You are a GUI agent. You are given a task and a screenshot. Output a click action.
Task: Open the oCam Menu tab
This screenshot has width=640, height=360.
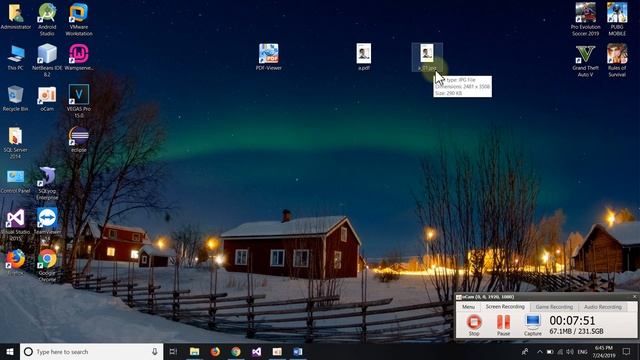click(x=468, y=307)
